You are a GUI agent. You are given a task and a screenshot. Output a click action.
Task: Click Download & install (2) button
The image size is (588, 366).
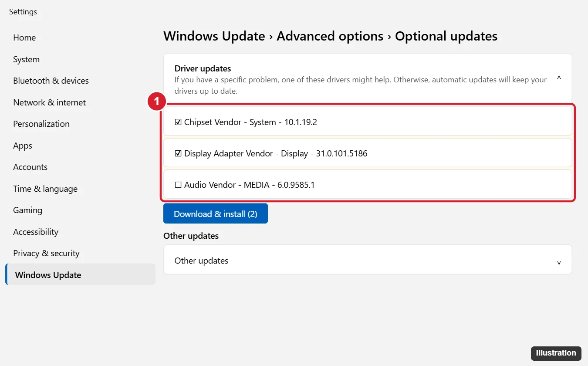[216, 213]
